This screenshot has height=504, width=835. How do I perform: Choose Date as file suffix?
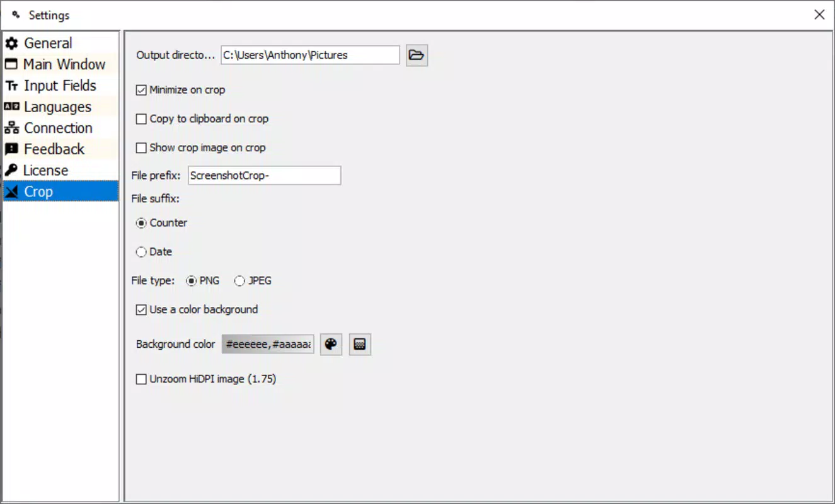[x=141, y=252]
